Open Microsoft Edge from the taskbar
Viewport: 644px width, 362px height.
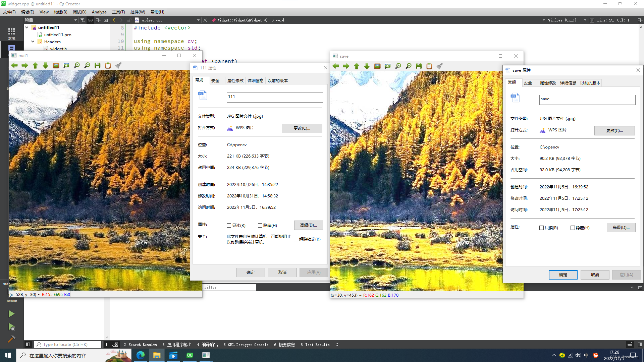(x=141, y=355)
